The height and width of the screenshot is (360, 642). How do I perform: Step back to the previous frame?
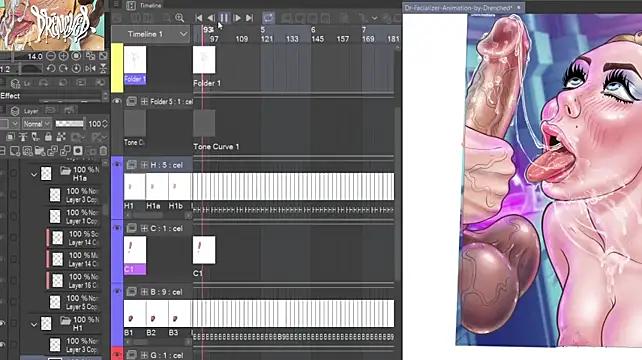pyautogui.click(x=211, y=18)
